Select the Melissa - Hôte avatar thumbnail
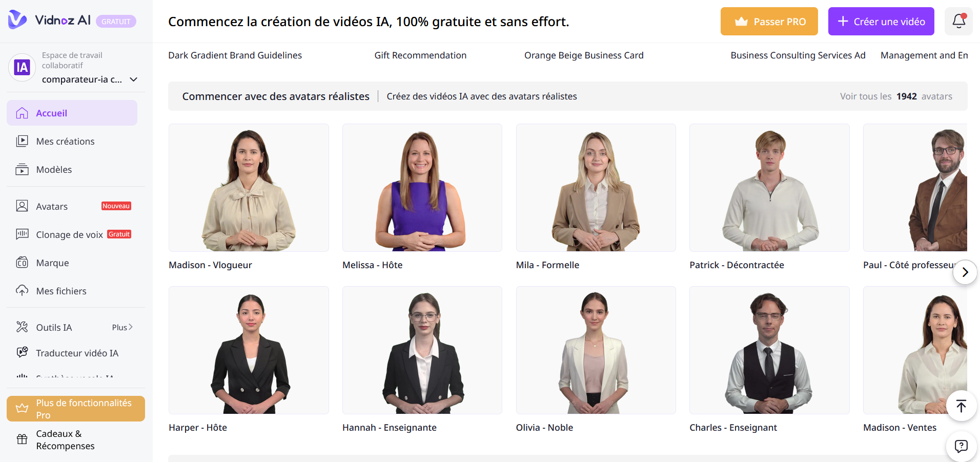980x462 pixels. [422, 188]
